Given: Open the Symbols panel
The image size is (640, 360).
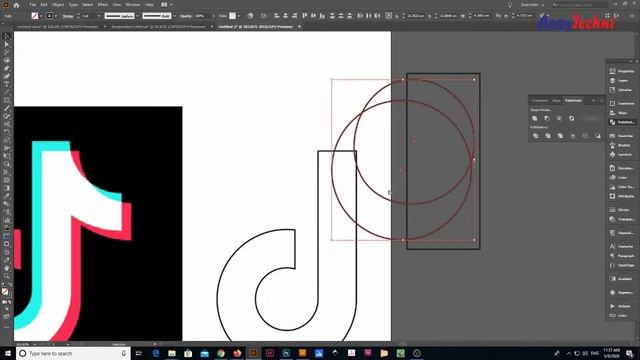Looking at the screenshot, I should [x=622, y=155].
